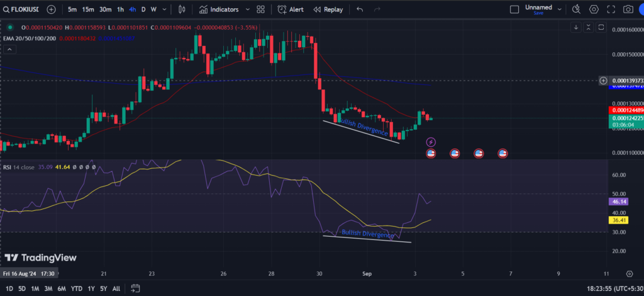Image resolution: width=644 pixels, height=296 pixels.
Task: Open indicator templates grid icon
Action: (x=260, y=9)
